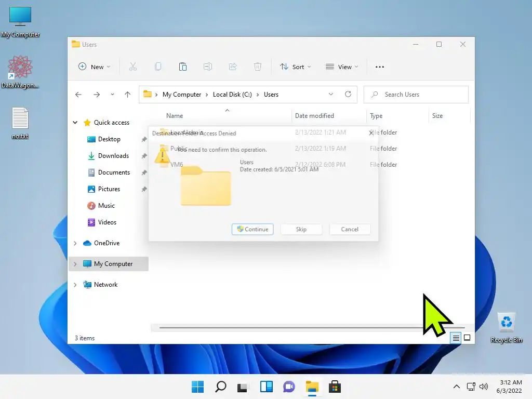
Task: Open My Computer desktop icon
Action: click(x=20, y=22)
